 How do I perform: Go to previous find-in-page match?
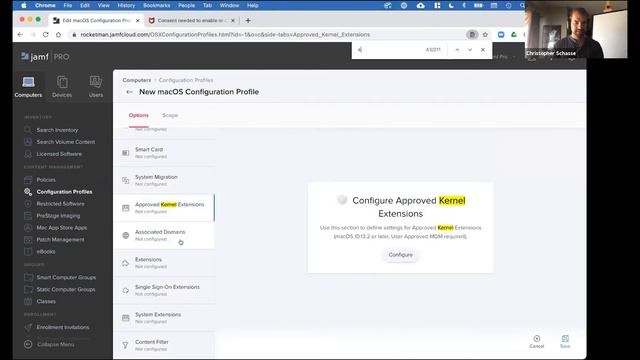457,50
